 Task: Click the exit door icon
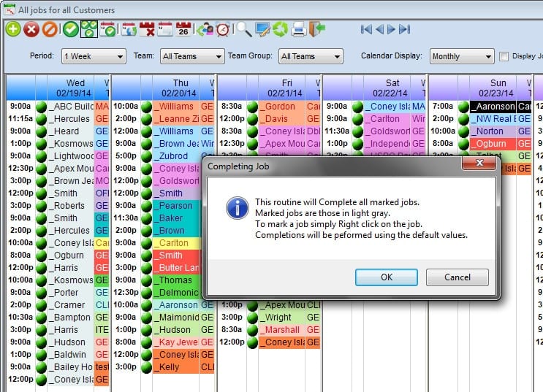pos(317,29)
